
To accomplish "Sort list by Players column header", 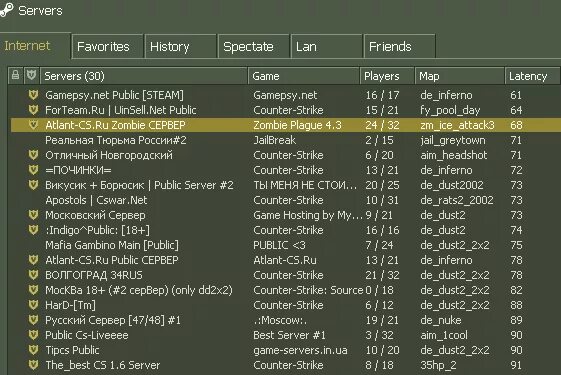I will 387,76.
